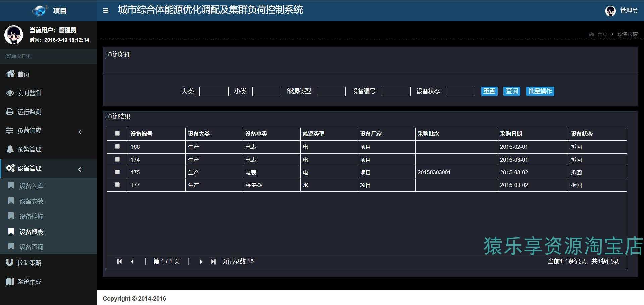Click the home icon beside 首页
644x305 pixels.
pos(10,74)
